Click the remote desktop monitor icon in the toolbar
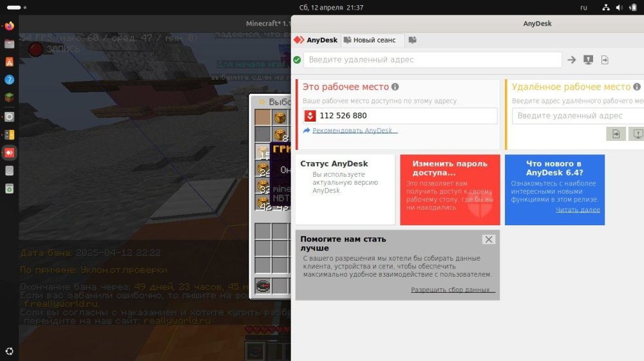 (x=588, y=60)
